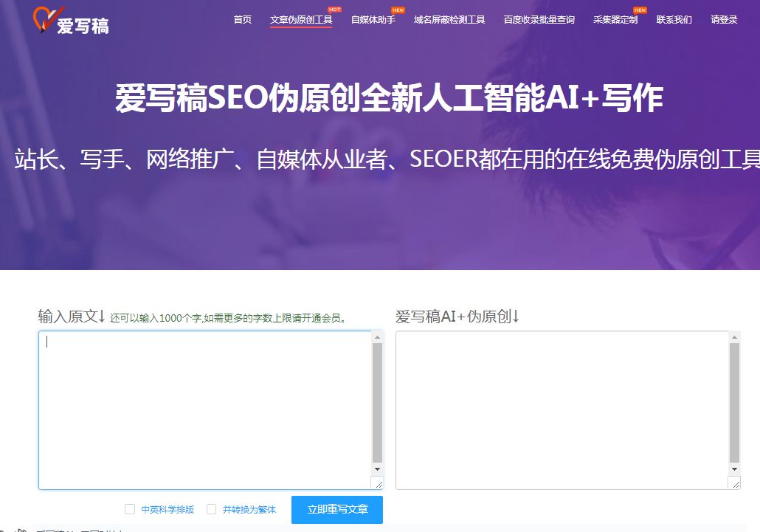Go to 域名屏蔽检测工具
The height and width of the screenshot is (532, 760).
click(449, 19)
